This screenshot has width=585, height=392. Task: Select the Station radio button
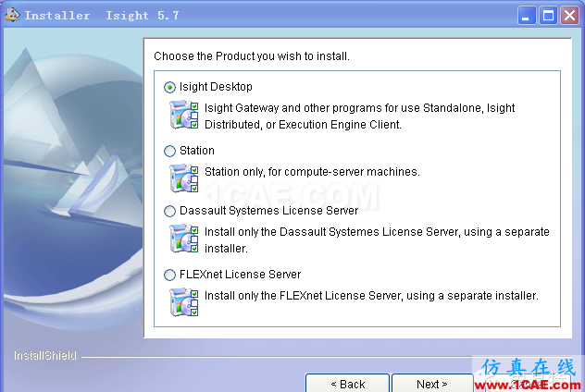[169, 151]
